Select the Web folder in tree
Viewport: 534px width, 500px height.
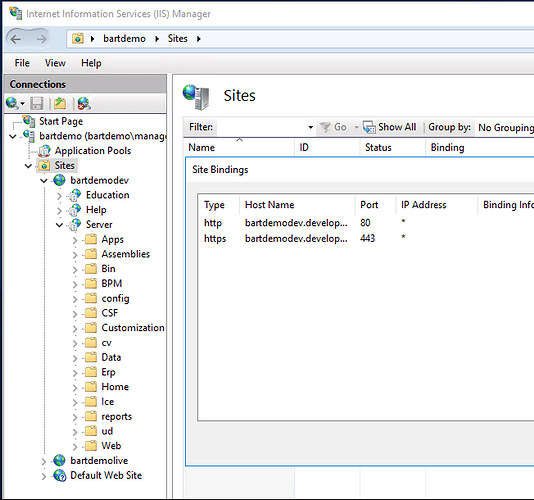pos(111,446)
